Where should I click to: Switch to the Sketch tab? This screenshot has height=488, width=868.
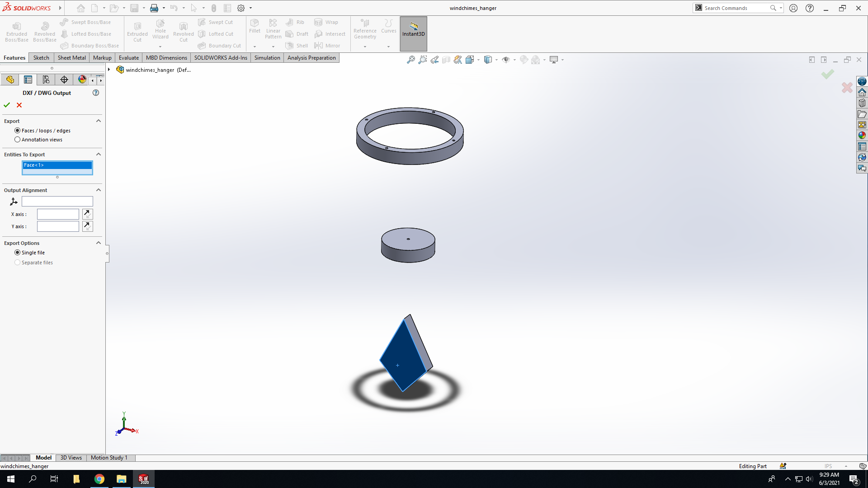(x=41, y=58)
